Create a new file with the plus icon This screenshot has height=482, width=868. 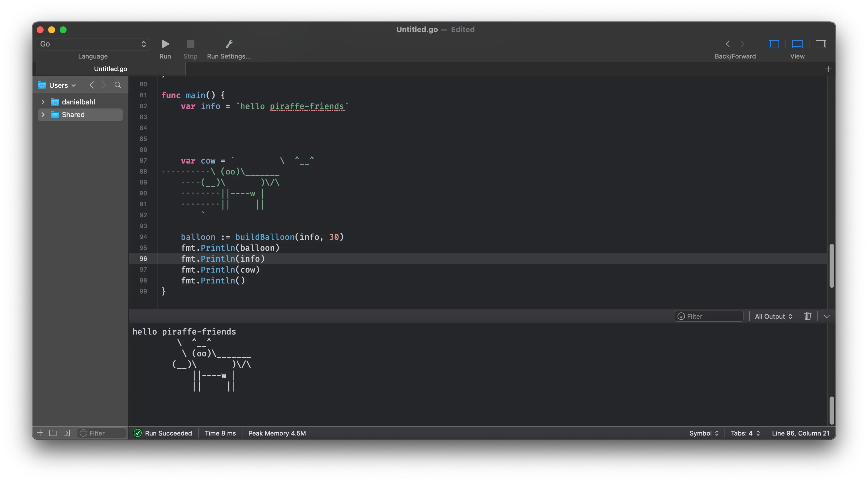[40, 433]
